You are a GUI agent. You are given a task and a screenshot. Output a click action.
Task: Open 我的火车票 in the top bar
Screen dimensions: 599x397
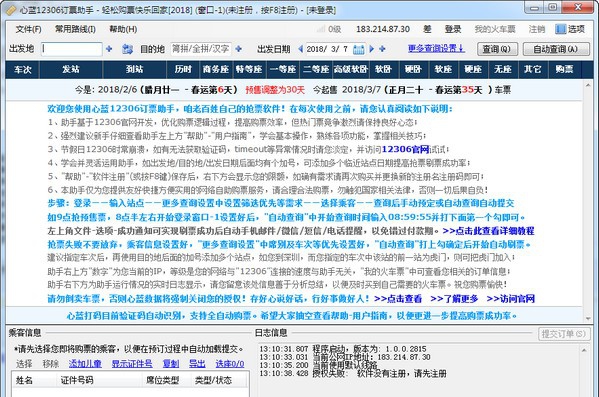(495, 29)
